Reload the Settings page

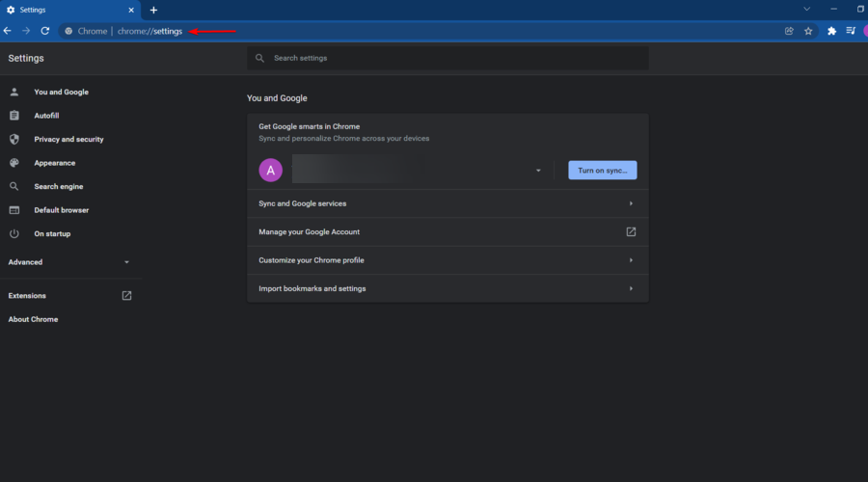[x=45, y=31]
